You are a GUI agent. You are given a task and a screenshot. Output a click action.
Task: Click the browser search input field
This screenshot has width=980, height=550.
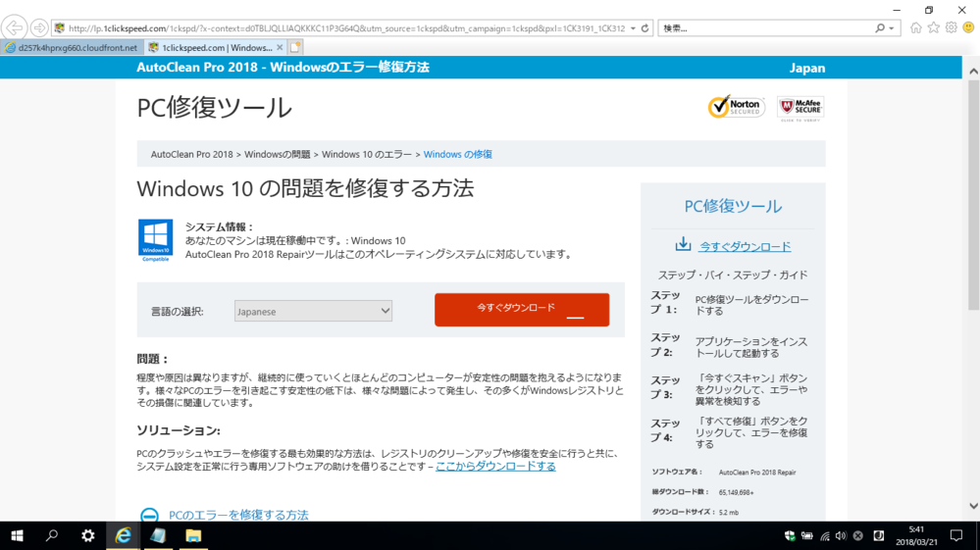tap(765, 28)
